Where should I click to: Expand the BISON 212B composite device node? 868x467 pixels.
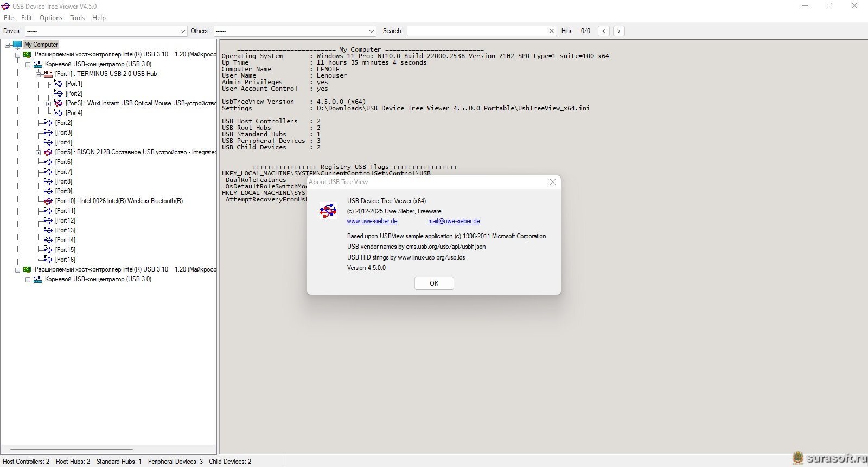(38, 153)
